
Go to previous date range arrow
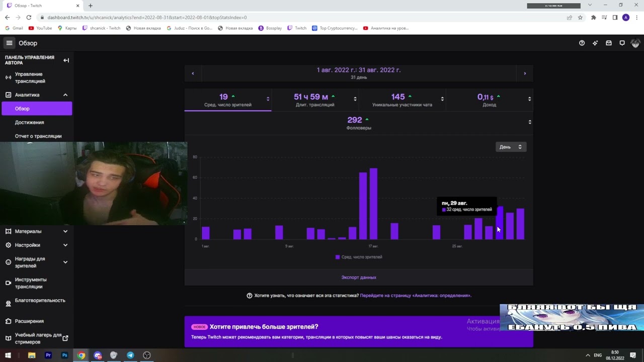coord(193,73)
